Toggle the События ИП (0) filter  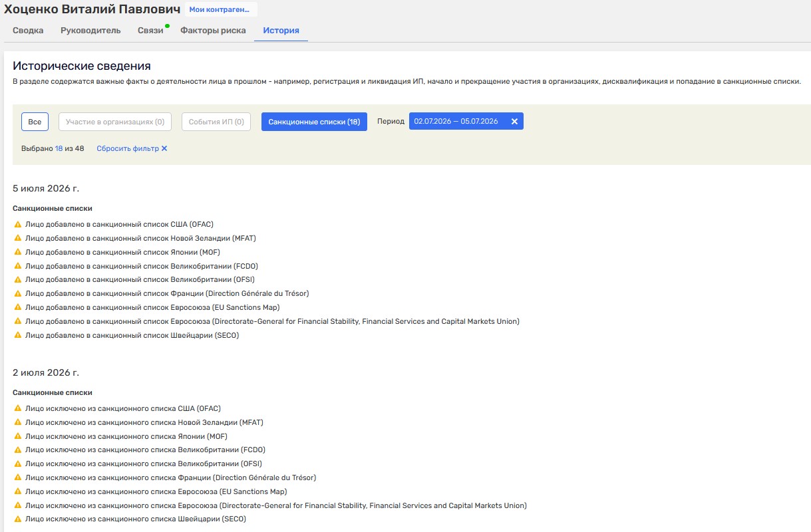pos(216,122)
